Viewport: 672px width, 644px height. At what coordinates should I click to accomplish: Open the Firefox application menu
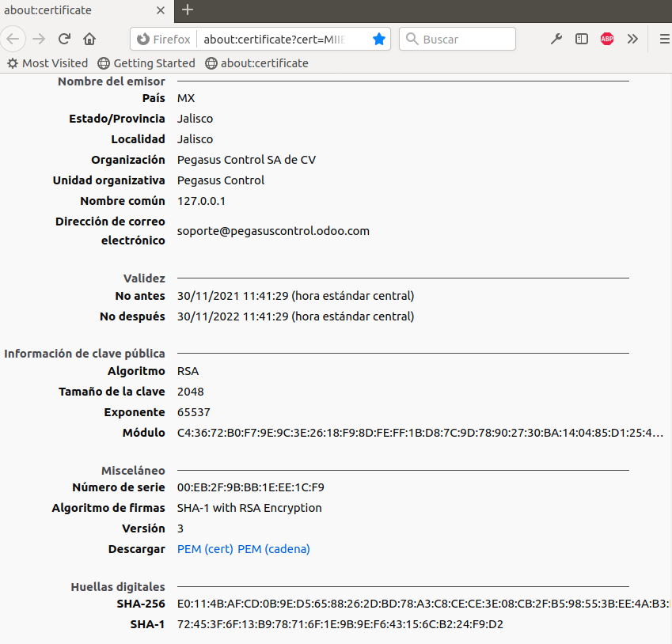[663, 39]
